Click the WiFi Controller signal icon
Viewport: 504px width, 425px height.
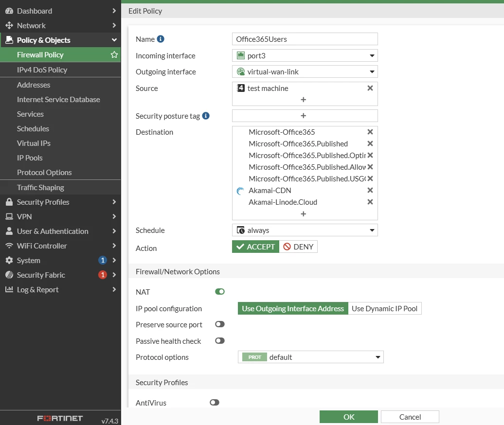pos(9,246)
